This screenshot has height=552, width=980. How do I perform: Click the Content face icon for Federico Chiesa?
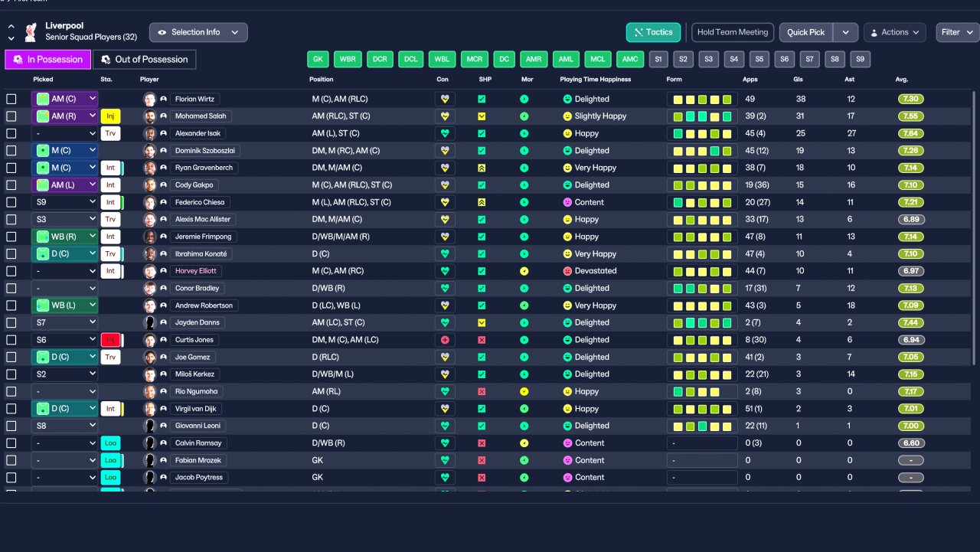click(567, 202)
